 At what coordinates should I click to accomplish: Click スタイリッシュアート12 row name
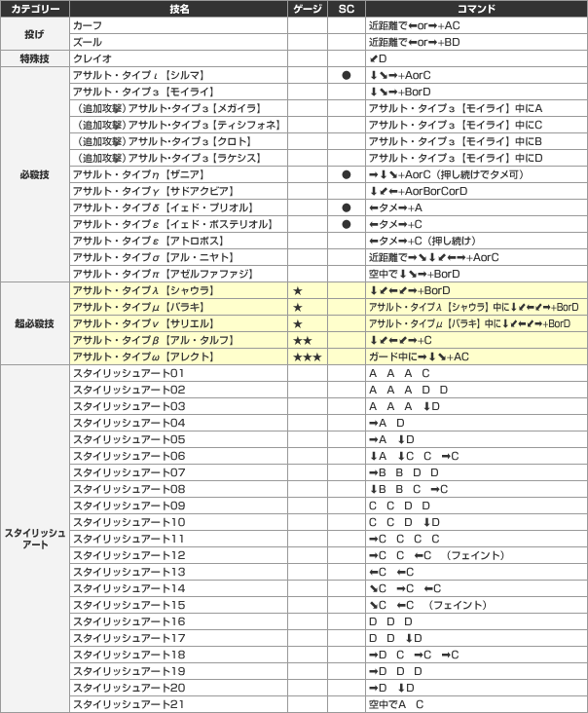coord(129,555)
